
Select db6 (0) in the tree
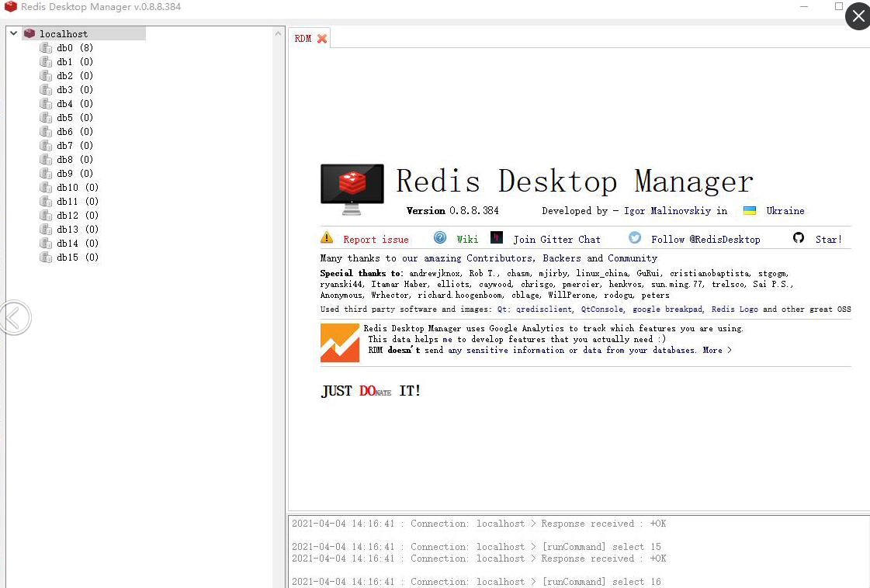click(75, 131)
